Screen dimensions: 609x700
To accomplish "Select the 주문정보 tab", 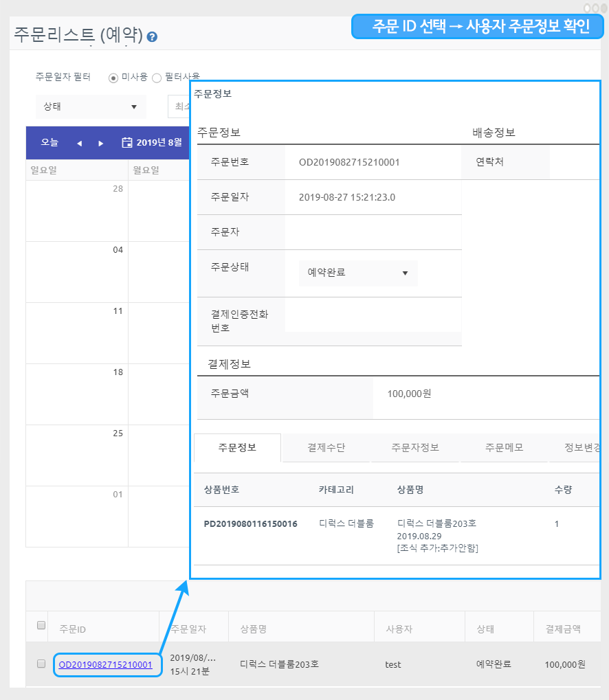I will pyautogui.click(x=237, y=447).
